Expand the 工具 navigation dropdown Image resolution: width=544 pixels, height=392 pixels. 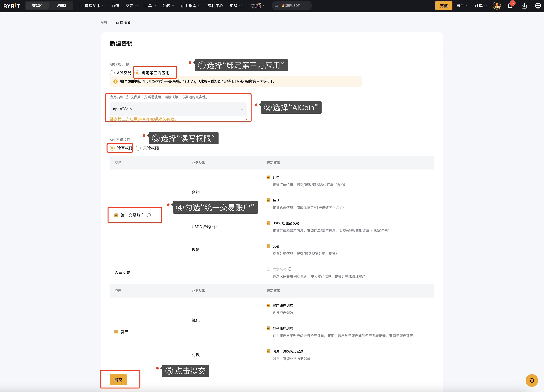150,6
